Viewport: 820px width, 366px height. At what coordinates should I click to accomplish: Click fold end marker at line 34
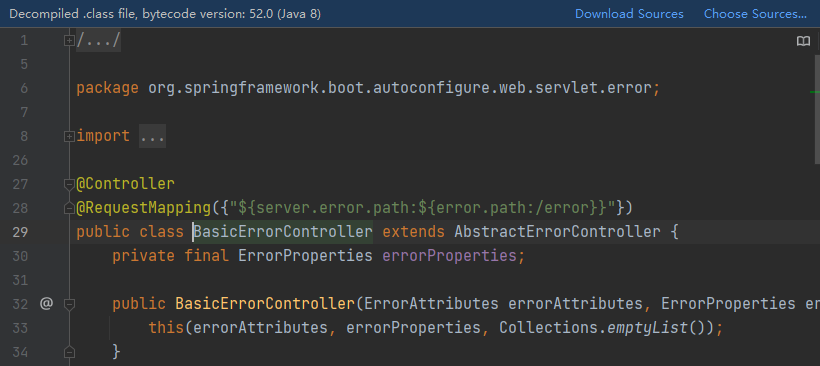point(69,352)
